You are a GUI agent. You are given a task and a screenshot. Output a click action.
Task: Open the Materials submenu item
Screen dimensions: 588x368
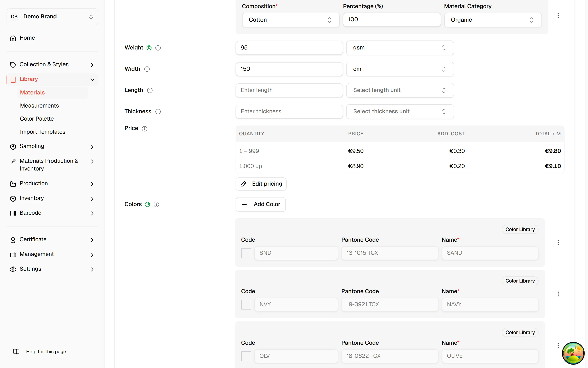coord(52,93)
